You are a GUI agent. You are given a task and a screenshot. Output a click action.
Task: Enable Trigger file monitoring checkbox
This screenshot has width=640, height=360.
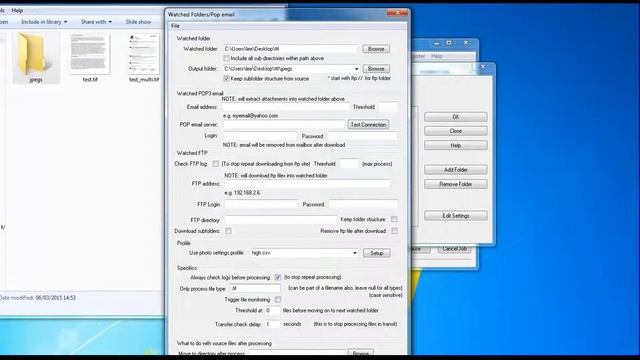tap(278, 300)
